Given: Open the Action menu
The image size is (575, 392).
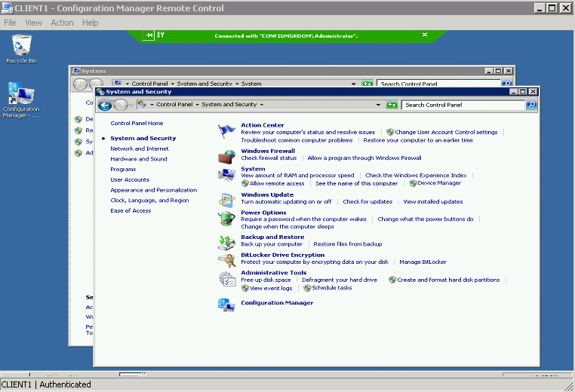Looking at the screenshot, I should (62, 23).
